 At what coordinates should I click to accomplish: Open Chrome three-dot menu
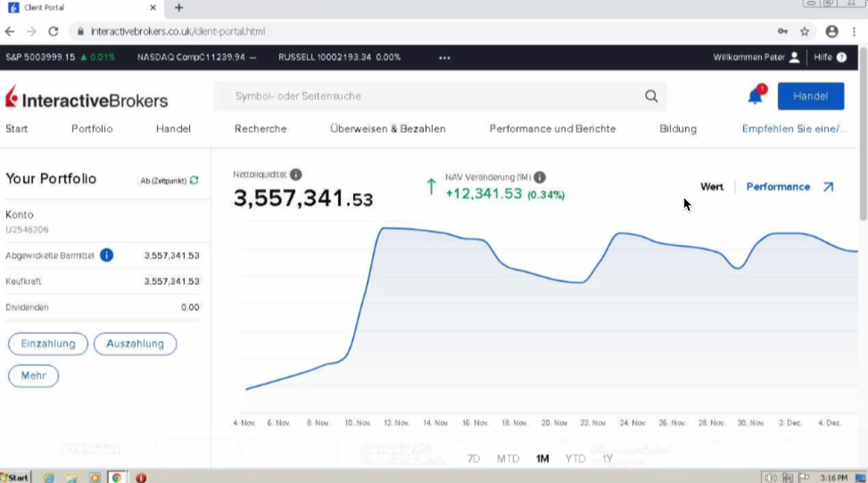coord(854,32)
